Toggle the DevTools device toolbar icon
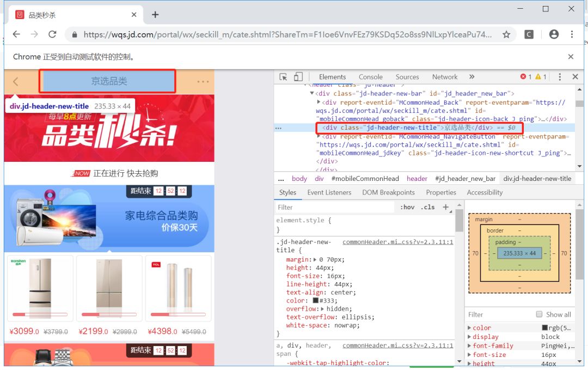Image resolution: width=588 pixels, height=370 pixels. click(298, 77)
